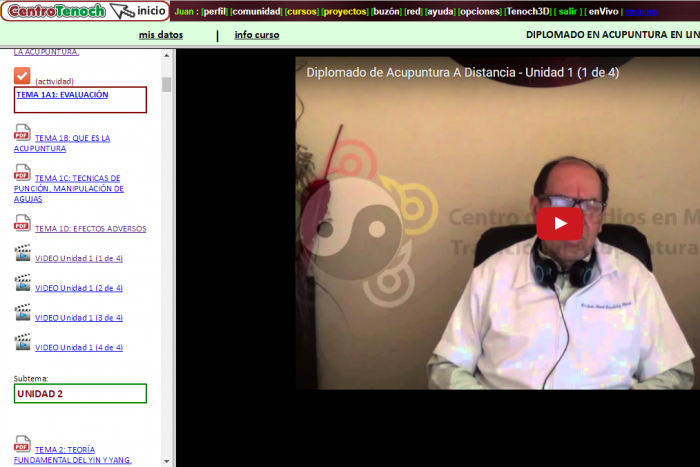Open the CentroTenoch inicio logo
Viewport: 700px width, 467px height.
84,11
